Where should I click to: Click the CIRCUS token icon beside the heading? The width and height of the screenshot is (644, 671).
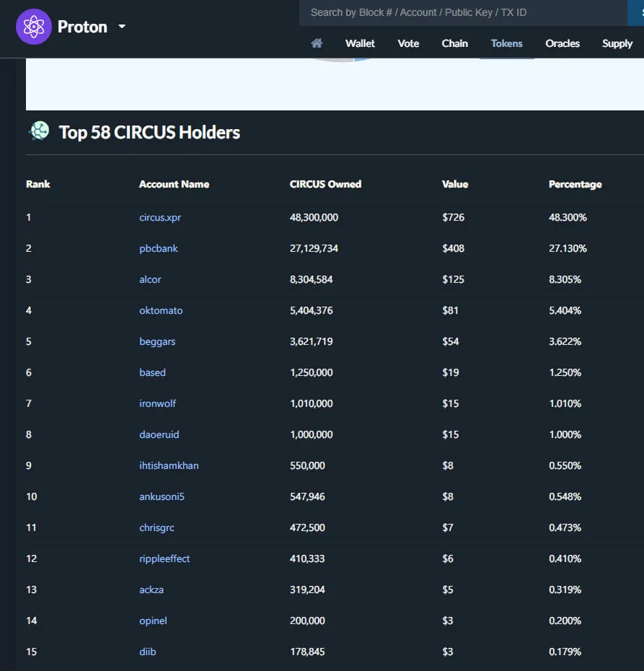(x=40, y=131)
